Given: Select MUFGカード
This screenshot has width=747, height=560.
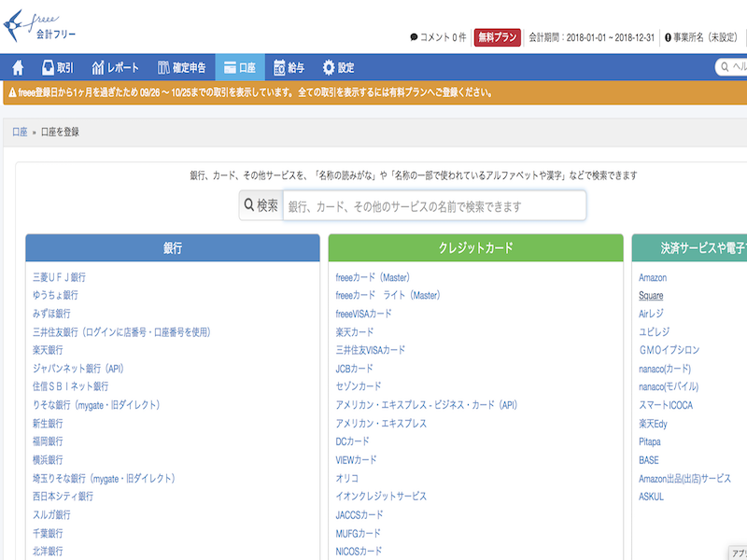Looking at the screenshot, I should [358, 533].
